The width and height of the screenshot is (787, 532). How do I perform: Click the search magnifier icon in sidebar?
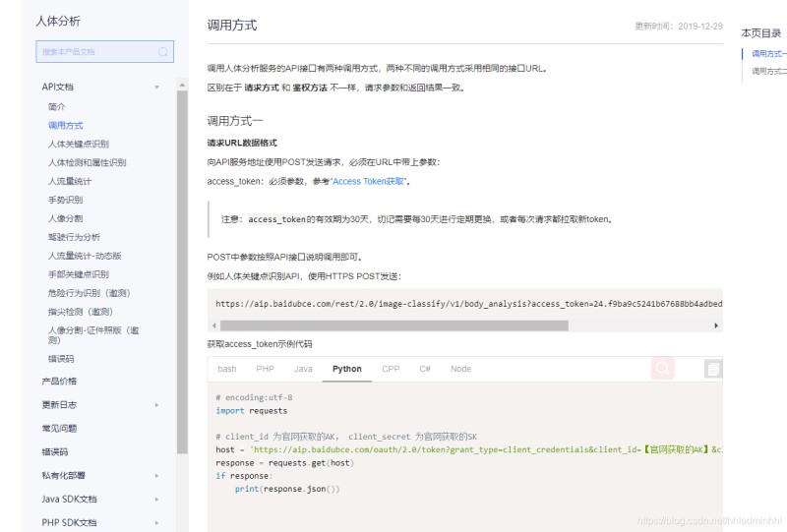click(x=163, y=52)
